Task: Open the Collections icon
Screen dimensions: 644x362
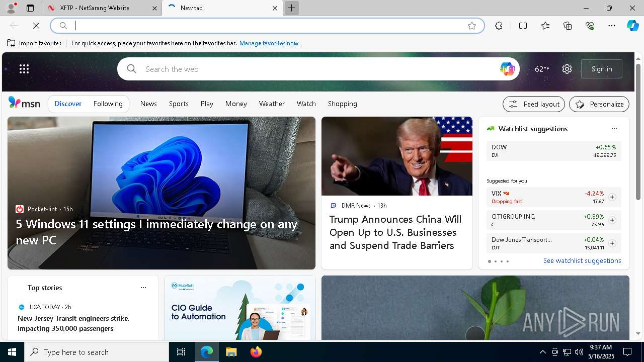Action: pos(568,26)
